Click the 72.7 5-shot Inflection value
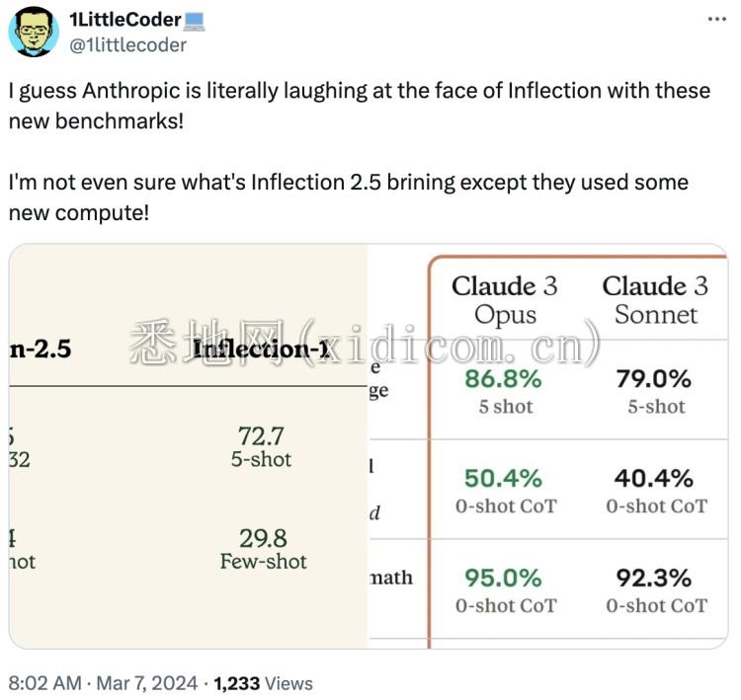741x700 pixels. pos(261,436)
